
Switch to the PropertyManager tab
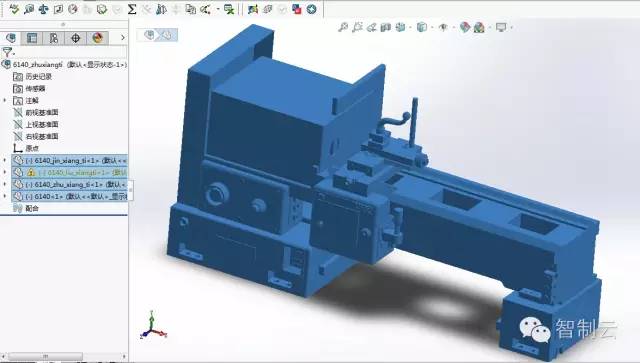coord(32,38)
